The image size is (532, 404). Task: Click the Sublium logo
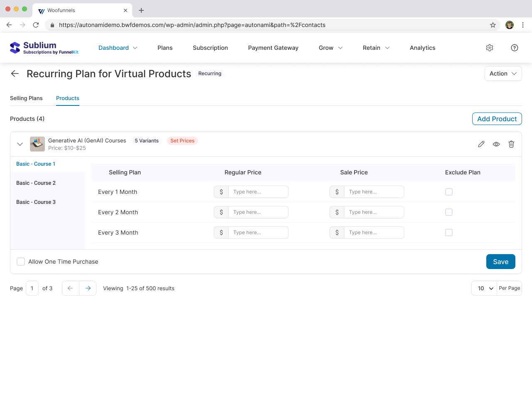coord(44,48)
